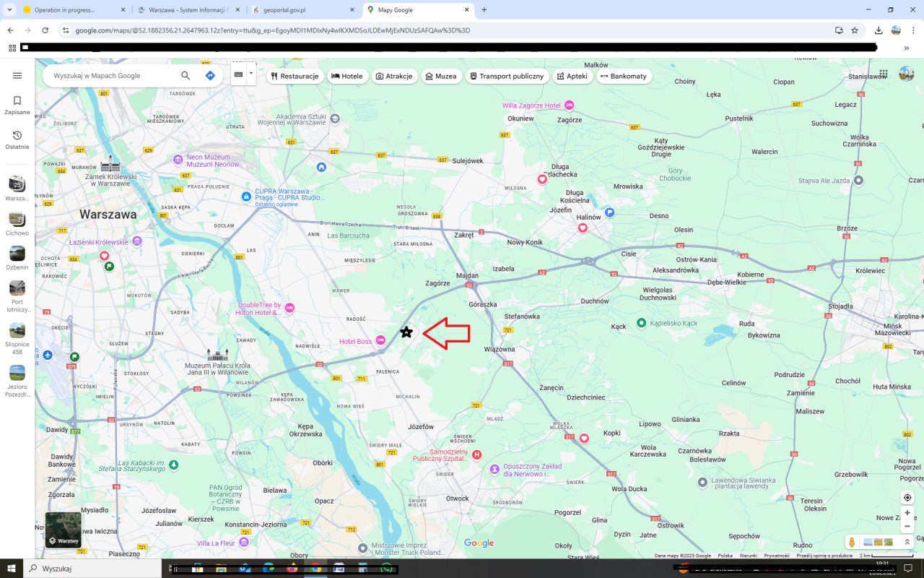Open recent item Stopnice 458 thumbnail
The width and height of the screenshot is (924, 578).
17,330
